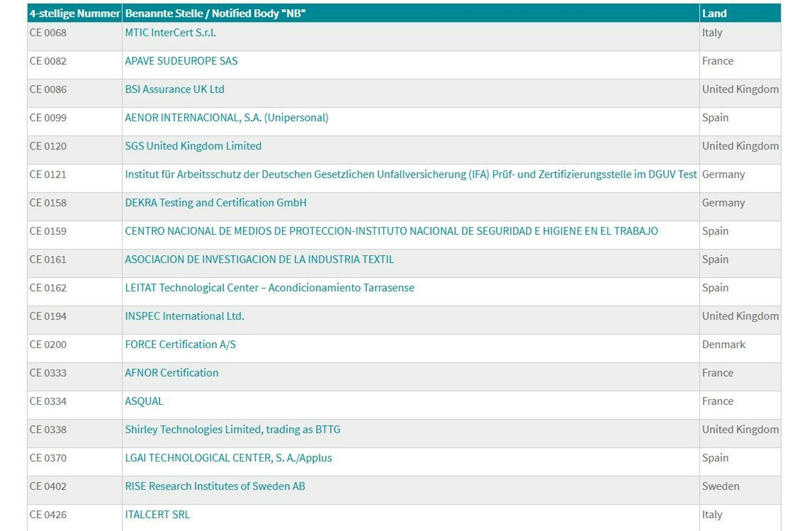This screenshot has height=531, width=812.
Task: Open INSPEC International Ltd. link
Action: point(184,316)
